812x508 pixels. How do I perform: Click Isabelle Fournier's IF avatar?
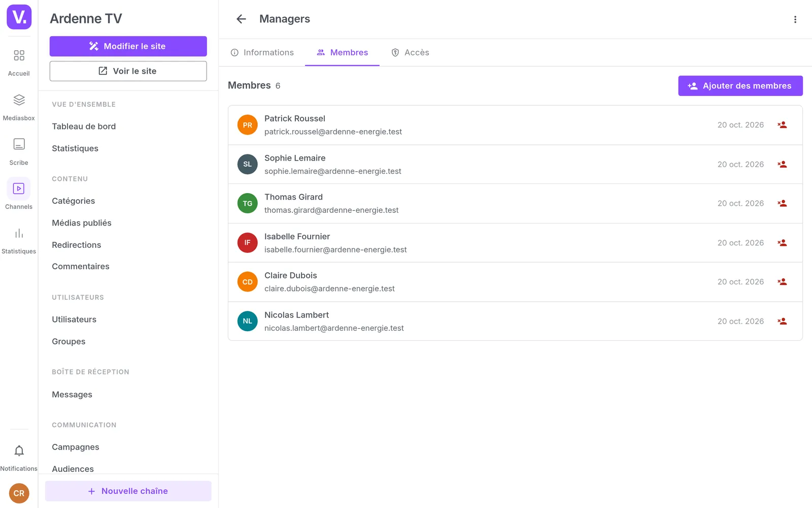pos(248,243)
